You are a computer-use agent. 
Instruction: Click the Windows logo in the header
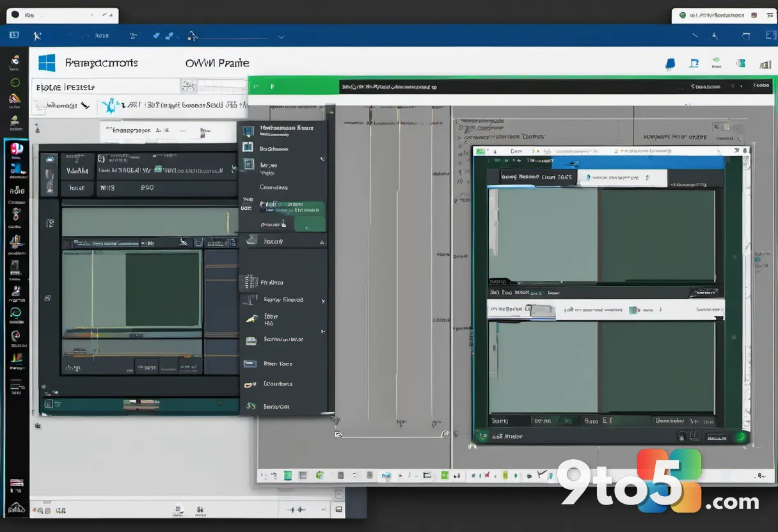[47, 63]
